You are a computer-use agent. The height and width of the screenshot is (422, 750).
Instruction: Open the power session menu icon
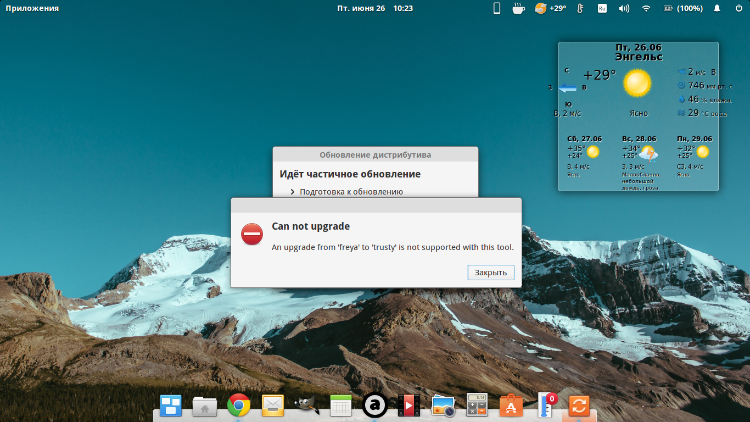pos(738,8)
